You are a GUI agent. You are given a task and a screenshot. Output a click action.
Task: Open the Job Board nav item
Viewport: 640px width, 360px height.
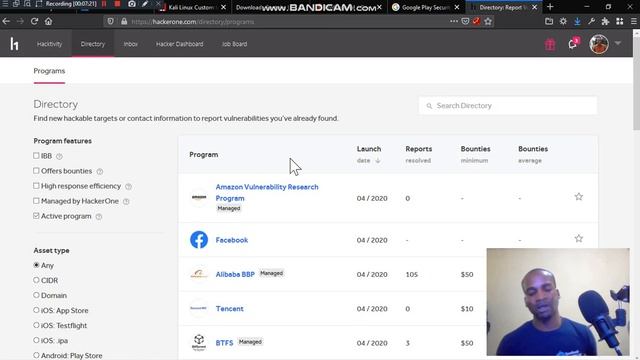pyautogui.click(x=235, y=44)
